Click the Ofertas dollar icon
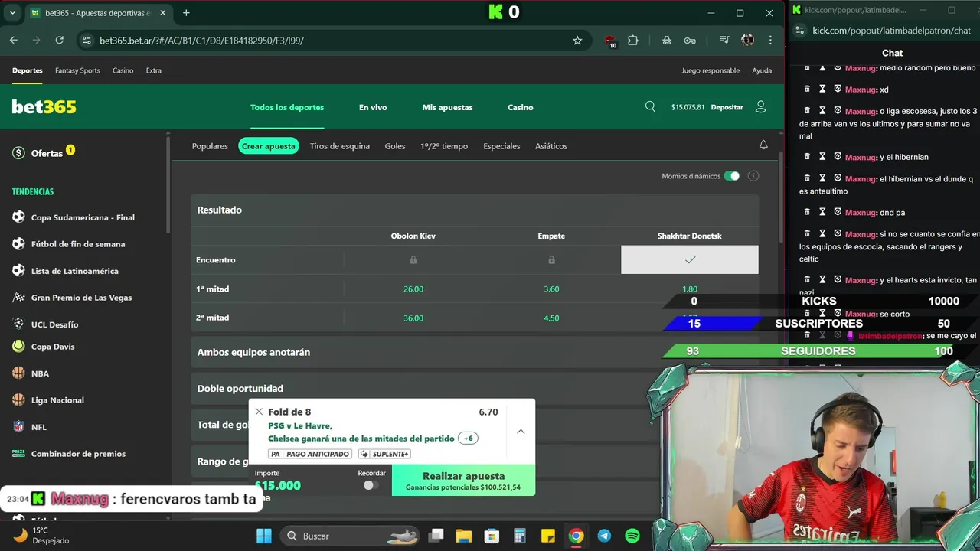 pos(18,153)
